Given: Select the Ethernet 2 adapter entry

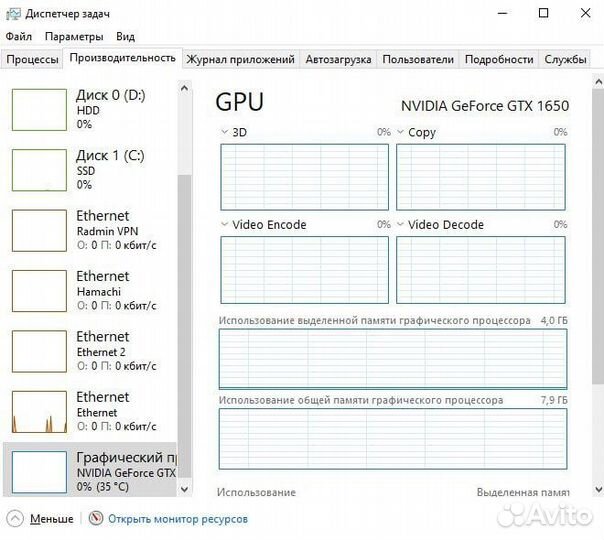Looking at the screenshot, I should click(x=89, y=351).
